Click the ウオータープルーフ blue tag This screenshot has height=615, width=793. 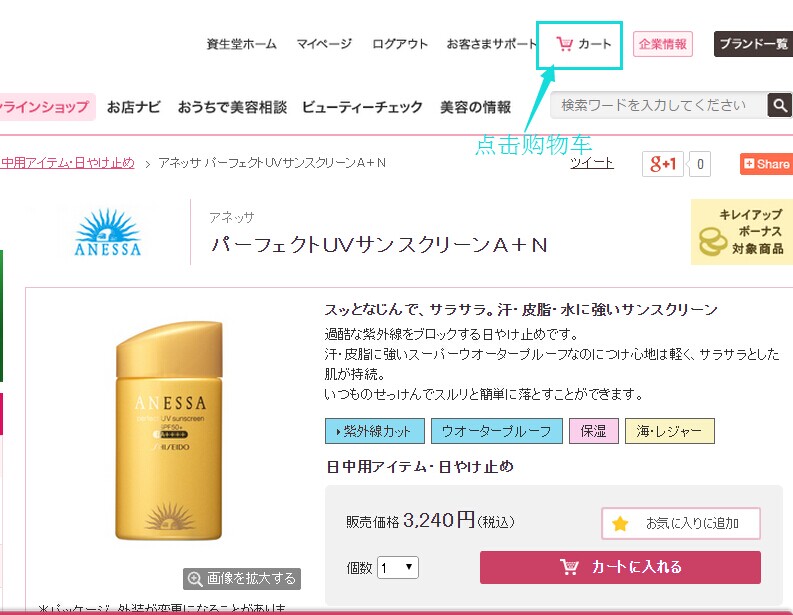(x=497, y=431)
